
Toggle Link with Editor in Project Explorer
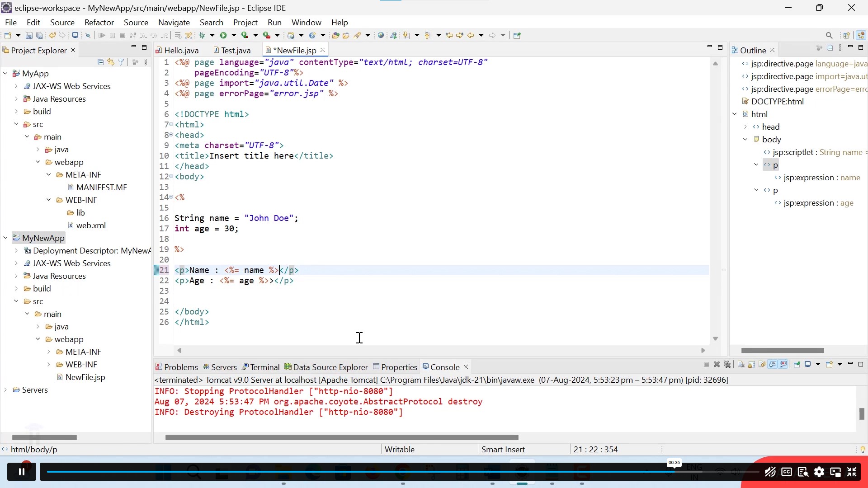coord(111,62)
